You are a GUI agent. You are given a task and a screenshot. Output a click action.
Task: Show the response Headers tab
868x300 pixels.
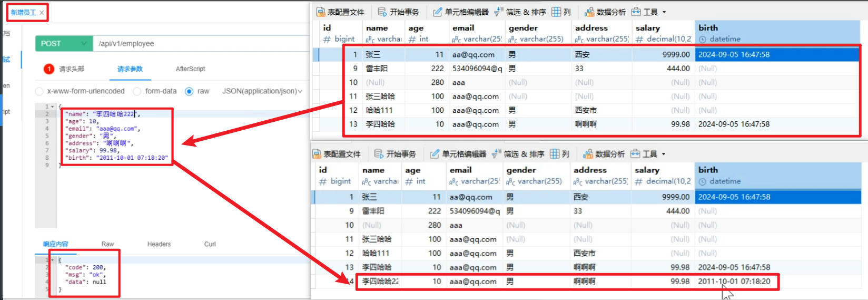pos(159,244)
